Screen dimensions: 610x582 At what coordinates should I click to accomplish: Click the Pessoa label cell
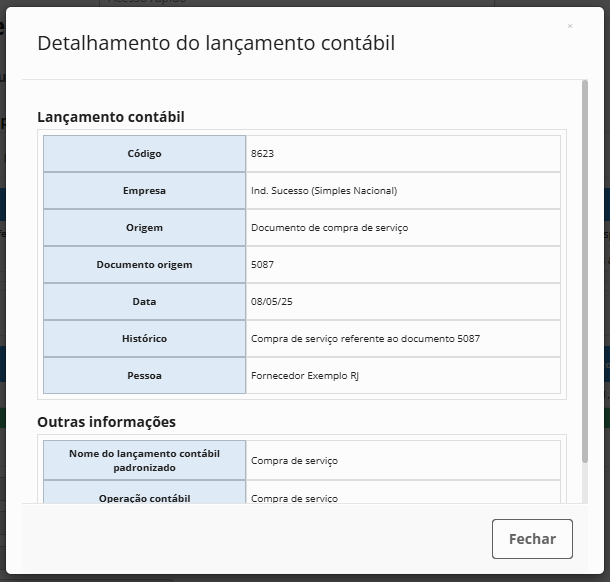click(x=144, y=375)
